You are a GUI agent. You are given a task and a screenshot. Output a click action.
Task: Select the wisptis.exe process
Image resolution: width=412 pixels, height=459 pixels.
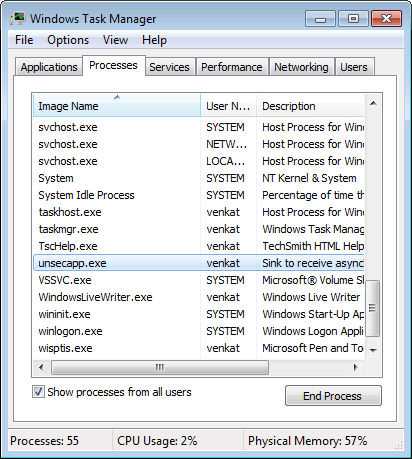[x=199, y=348]
